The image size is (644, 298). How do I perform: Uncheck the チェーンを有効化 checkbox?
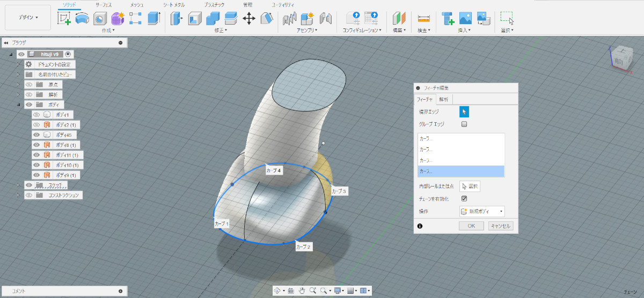(x=464, y=198)
